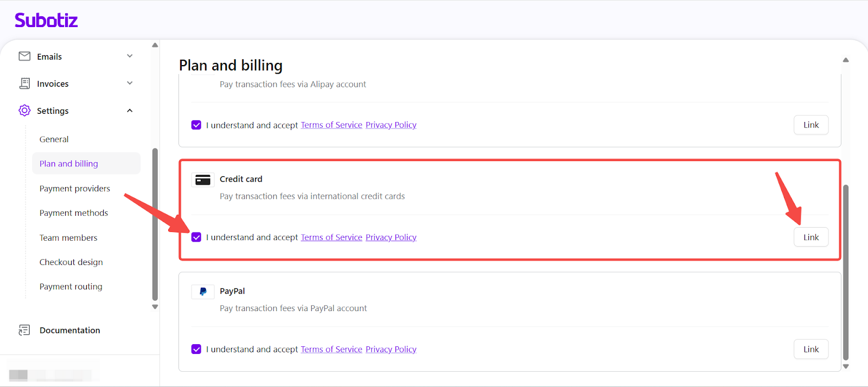Click the PayPal logo icon

[x=203, y=292]
